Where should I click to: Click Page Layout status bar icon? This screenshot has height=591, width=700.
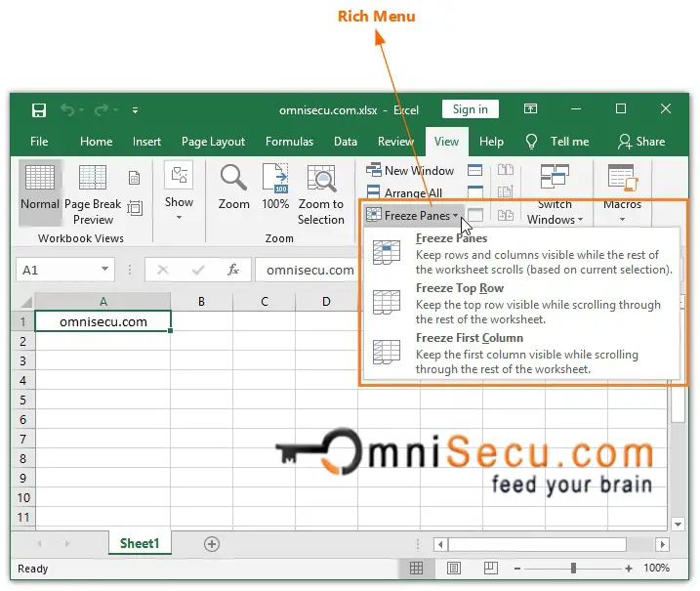pyautogui.click(x=454, y=568)
